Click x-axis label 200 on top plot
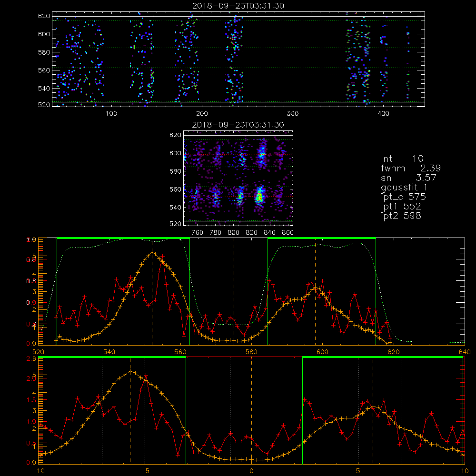 click(202, 114)
